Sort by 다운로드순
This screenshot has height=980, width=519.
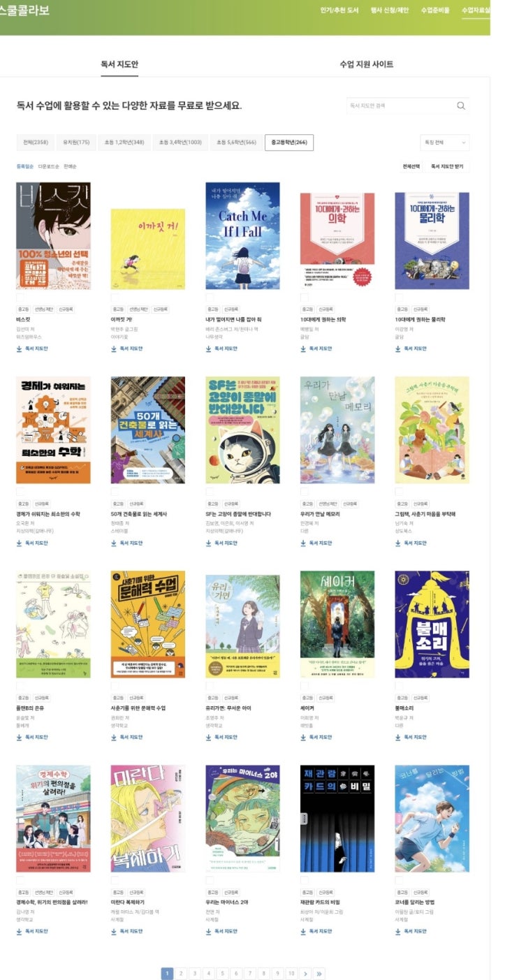pyautogui.click(x=48, y=167)
